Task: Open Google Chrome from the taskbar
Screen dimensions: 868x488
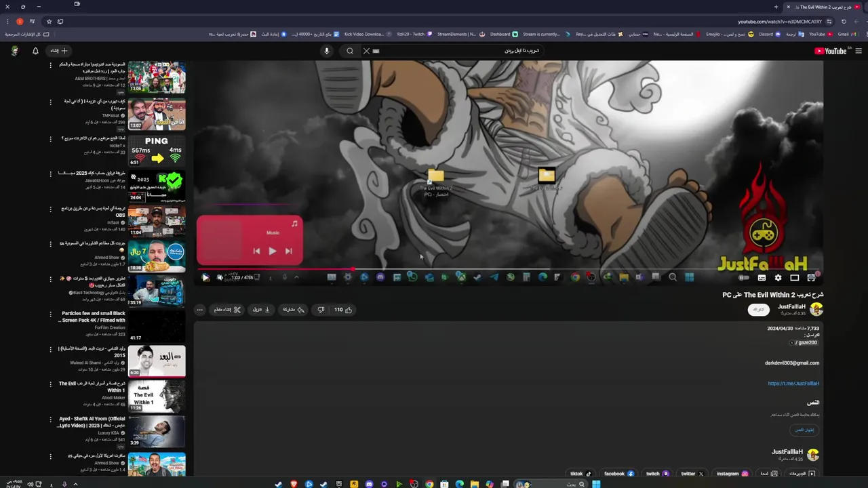Action: tap(429, 484)
